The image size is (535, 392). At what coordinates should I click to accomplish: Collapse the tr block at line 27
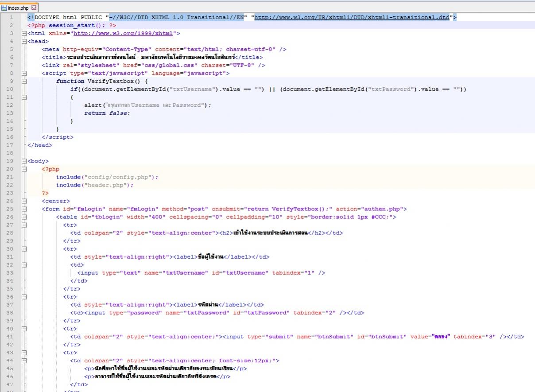click(x=24, y=225)
